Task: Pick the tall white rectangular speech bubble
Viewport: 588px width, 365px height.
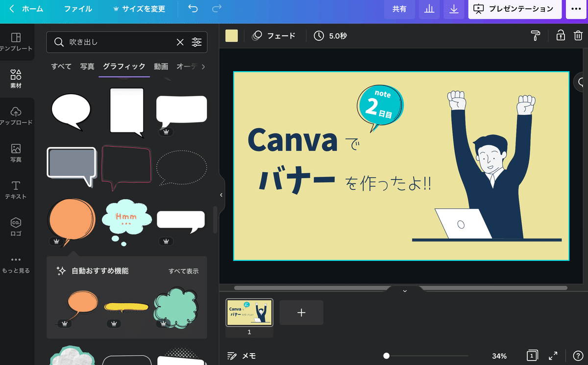Action: click(127, 113)
